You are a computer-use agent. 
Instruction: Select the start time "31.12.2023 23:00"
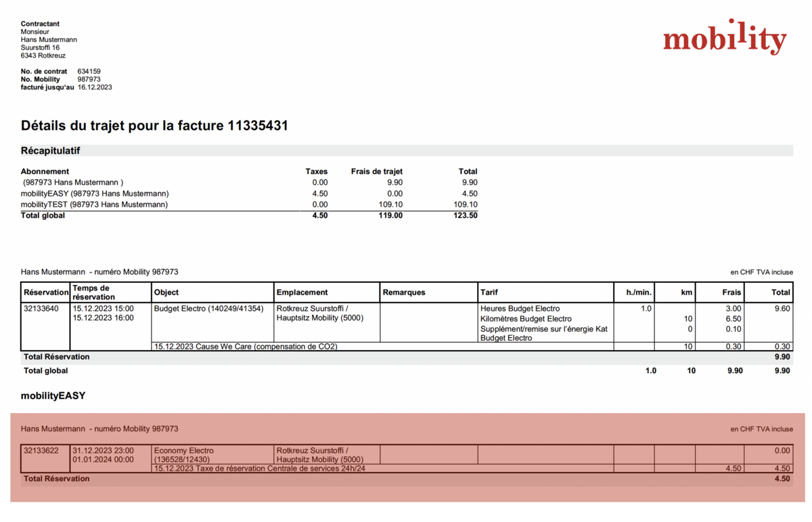click(104, 450)
